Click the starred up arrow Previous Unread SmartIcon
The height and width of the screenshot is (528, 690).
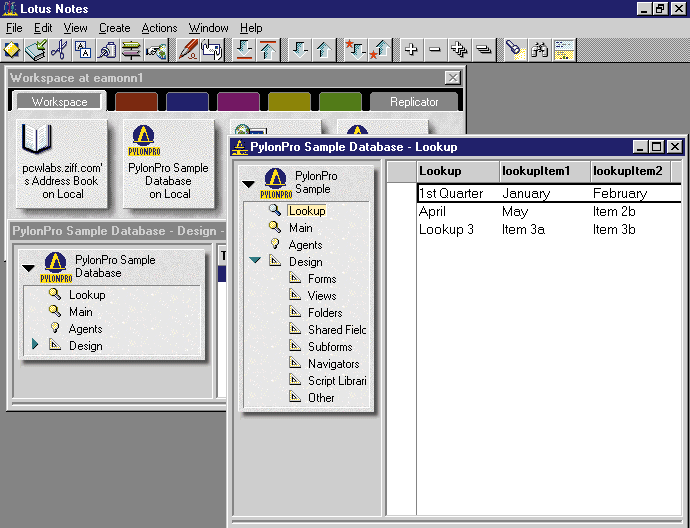(x=380, y=49)
